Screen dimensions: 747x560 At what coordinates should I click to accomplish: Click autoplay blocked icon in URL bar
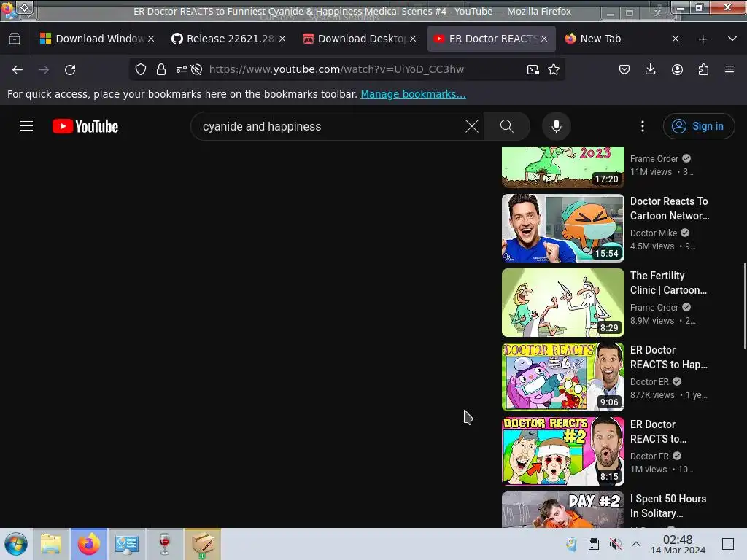point(196,69)
